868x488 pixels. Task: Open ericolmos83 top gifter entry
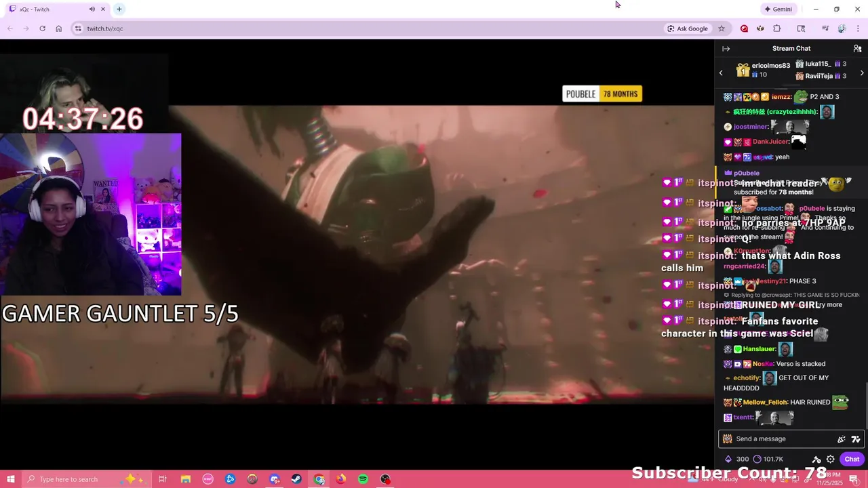click(x=764, y=70)
